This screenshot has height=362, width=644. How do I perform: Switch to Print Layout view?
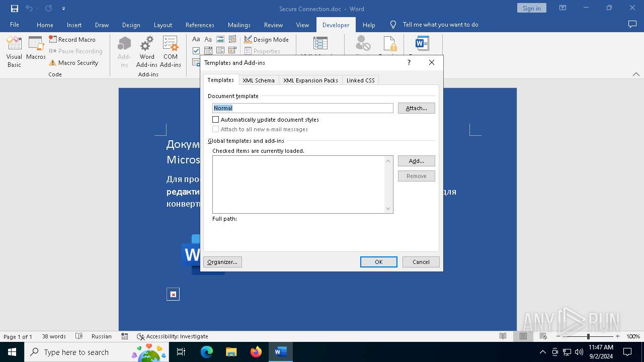pos(523,336)
